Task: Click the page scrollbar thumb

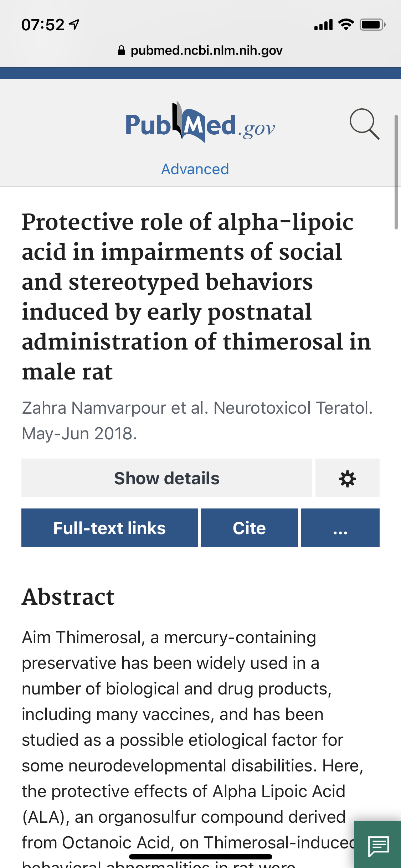Action: click(396, 172)
